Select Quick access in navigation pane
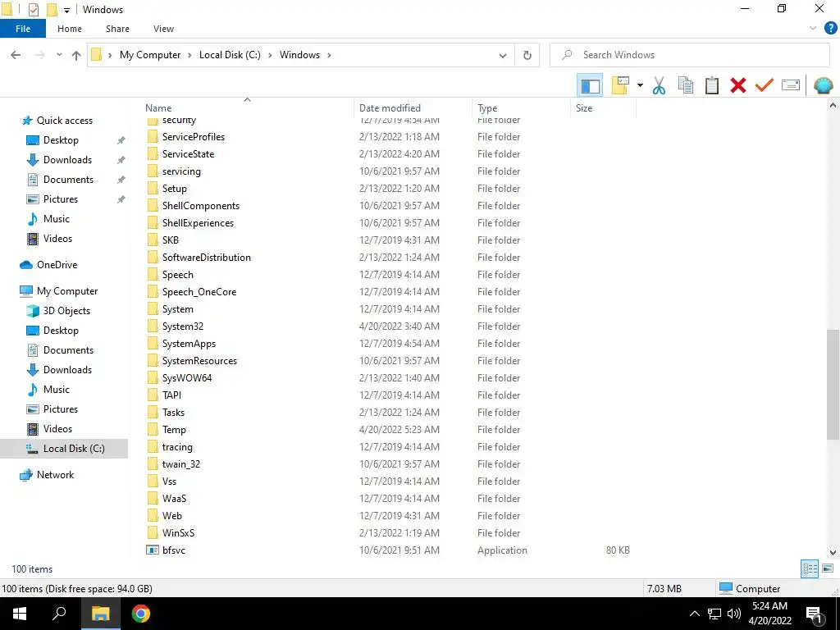Screen dimensions: 840x630 tap(64, 121)
